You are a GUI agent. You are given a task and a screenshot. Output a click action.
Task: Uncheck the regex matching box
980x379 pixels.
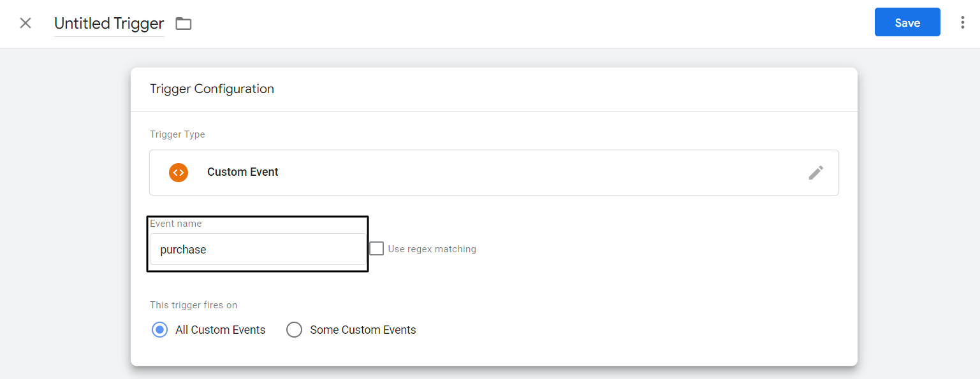[x=376, y=248]
